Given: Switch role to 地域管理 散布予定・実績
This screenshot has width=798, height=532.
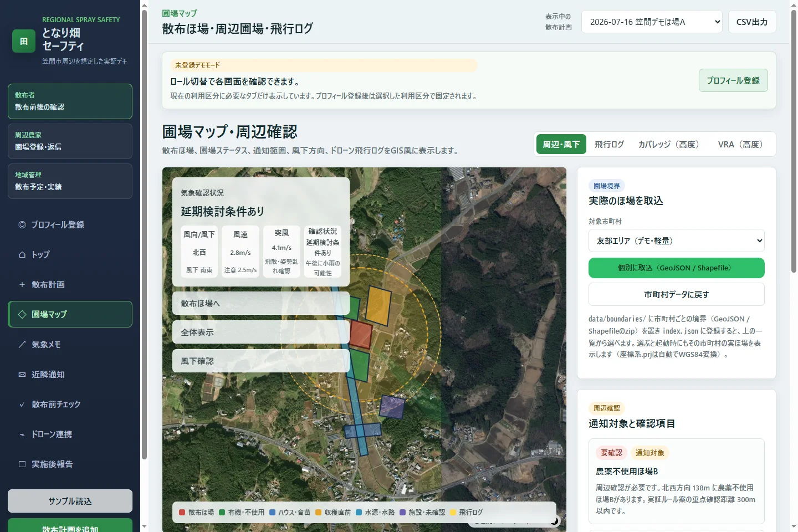Looking at the screenshot, I should tap(70, 181).
